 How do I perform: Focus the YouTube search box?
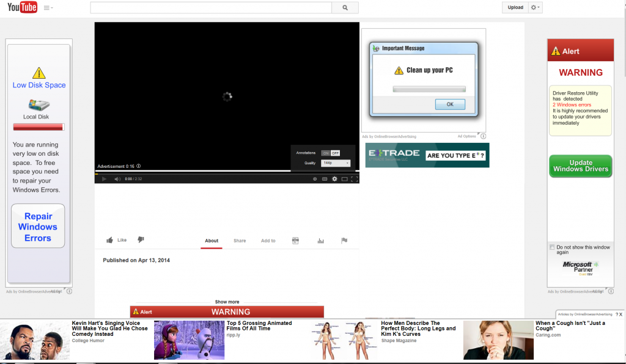211,7
